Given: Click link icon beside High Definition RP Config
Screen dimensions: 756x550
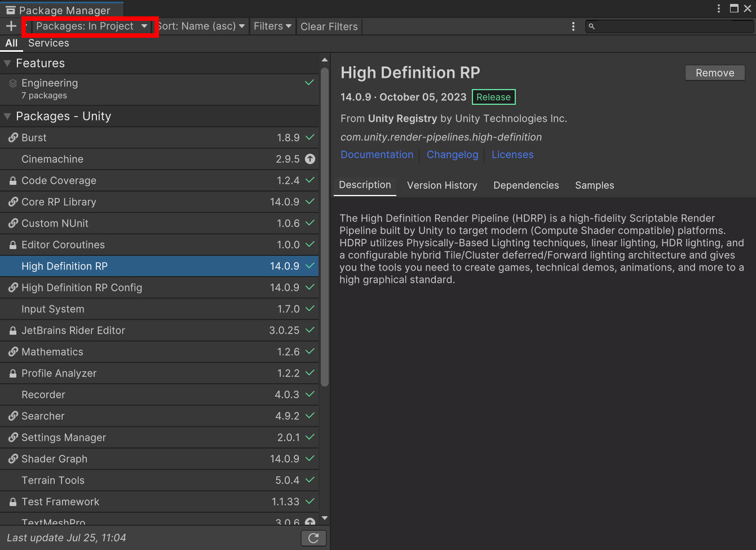Looking at the screenshot, I should [x=13, y=287].
